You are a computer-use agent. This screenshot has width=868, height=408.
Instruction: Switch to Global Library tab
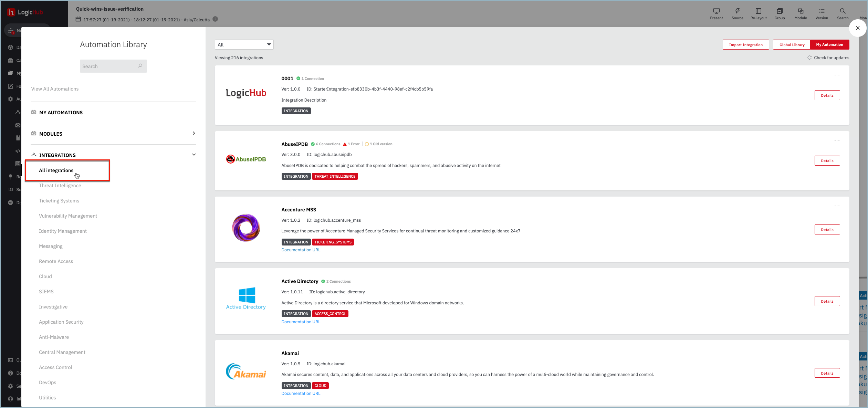(792, 45)
